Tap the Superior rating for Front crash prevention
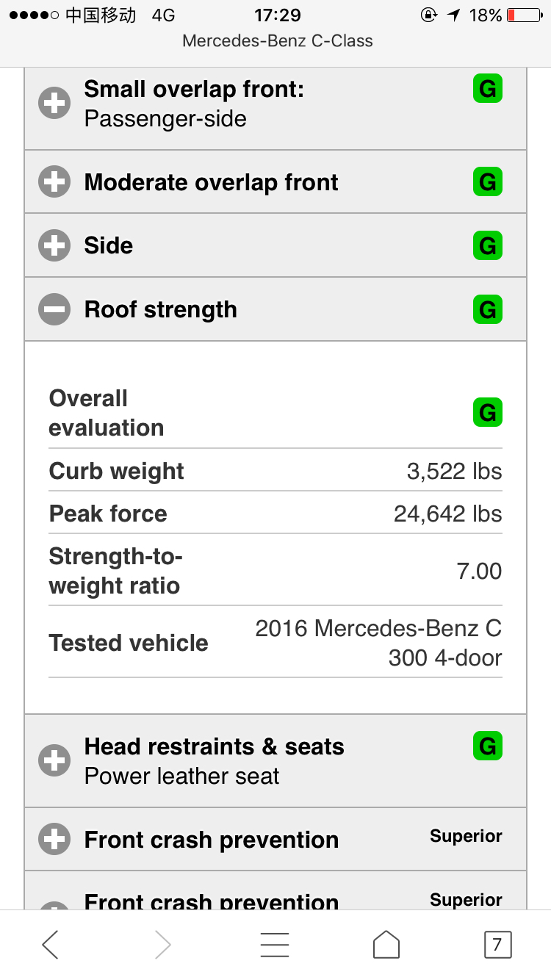 (x=466, y=836)
